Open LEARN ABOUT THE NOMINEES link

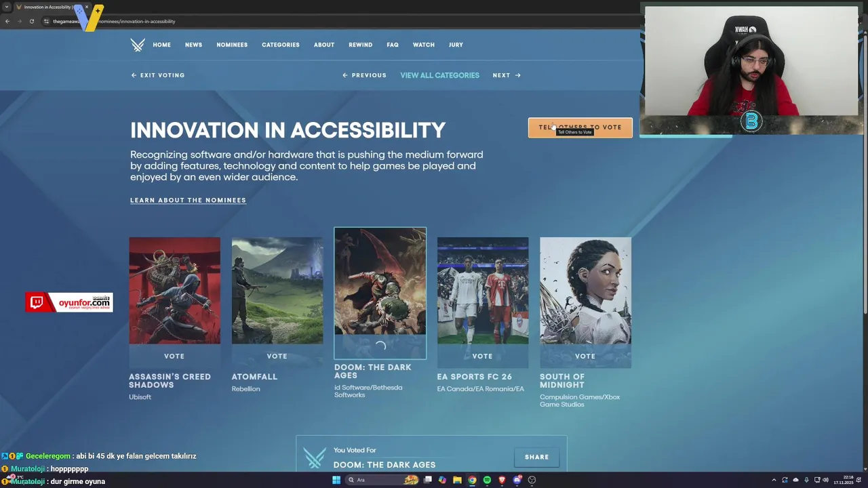pos(188,201)
